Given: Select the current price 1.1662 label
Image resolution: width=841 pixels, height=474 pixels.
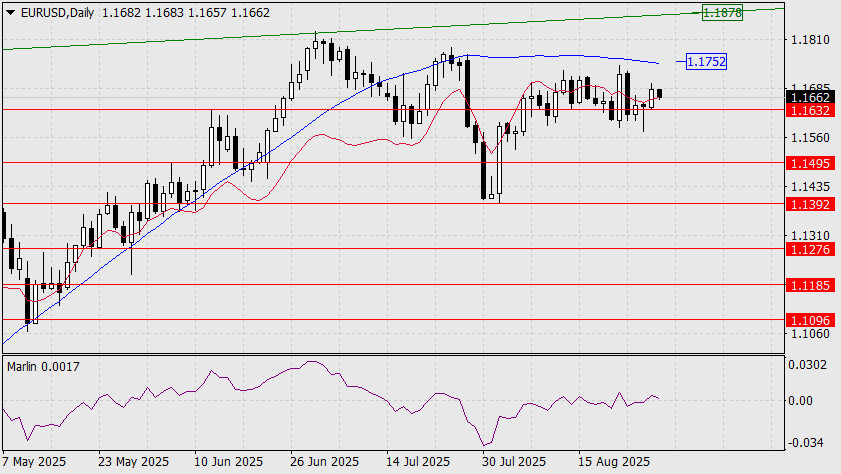Looking at the screenshot, I should coord(810,98).
